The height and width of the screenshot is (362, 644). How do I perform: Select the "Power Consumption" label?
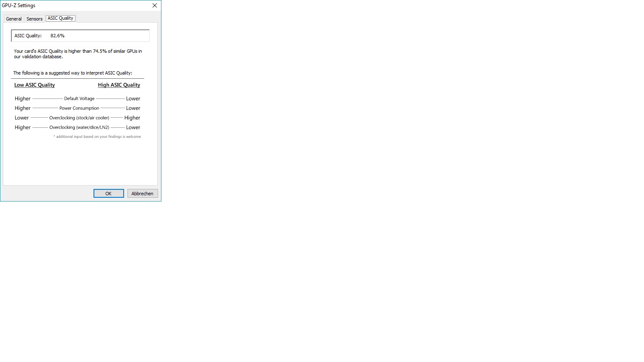click(79, 108)
